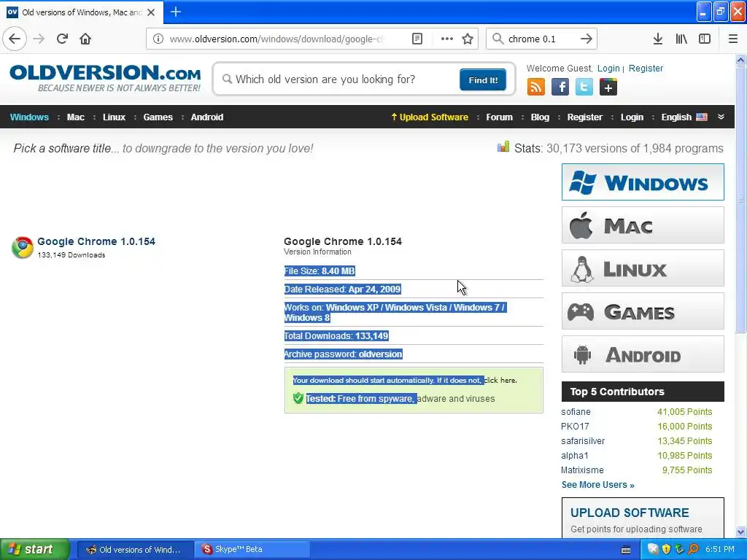Visit the Facebook page icon
Screen dimensions: 747x560
coord(560,87)
